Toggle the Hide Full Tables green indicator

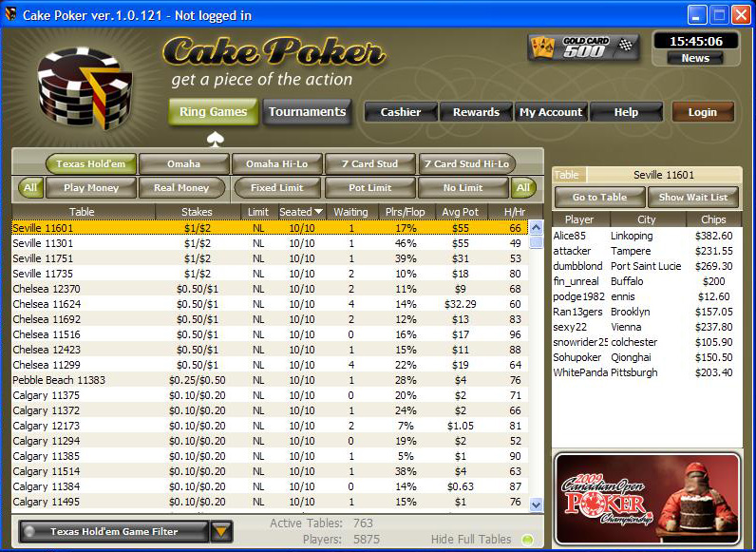527,540
